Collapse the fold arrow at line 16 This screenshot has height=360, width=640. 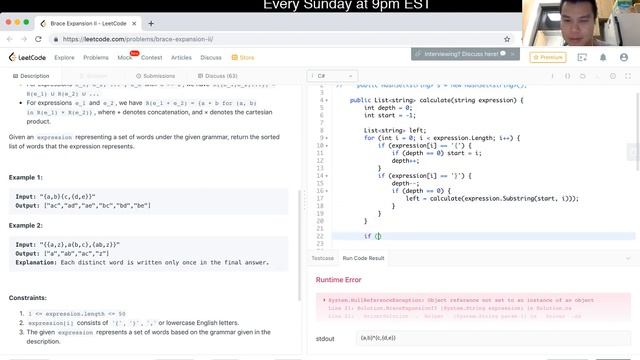[327, 191]
